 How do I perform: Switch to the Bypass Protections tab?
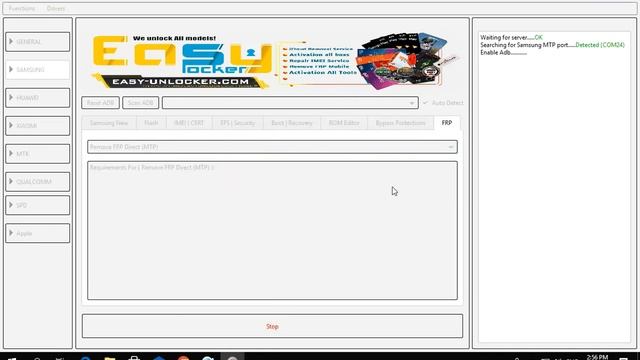(x=400, y=123)
